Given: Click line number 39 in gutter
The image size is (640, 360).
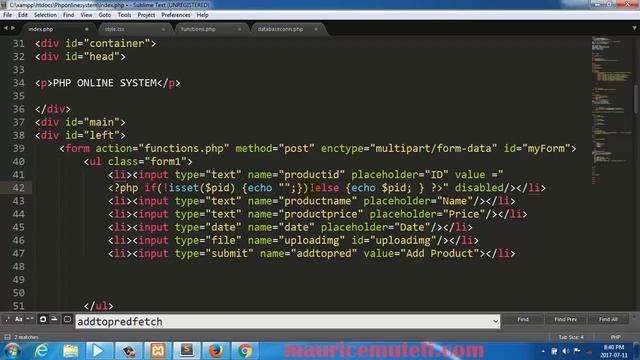Looking at the screenshot, I should [18, 149].
